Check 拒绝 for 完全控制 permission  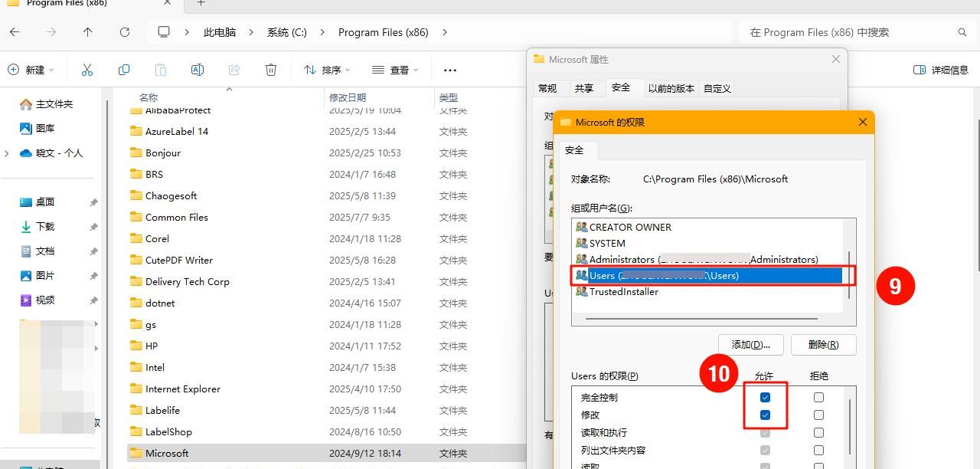click(x=818, y=397)
